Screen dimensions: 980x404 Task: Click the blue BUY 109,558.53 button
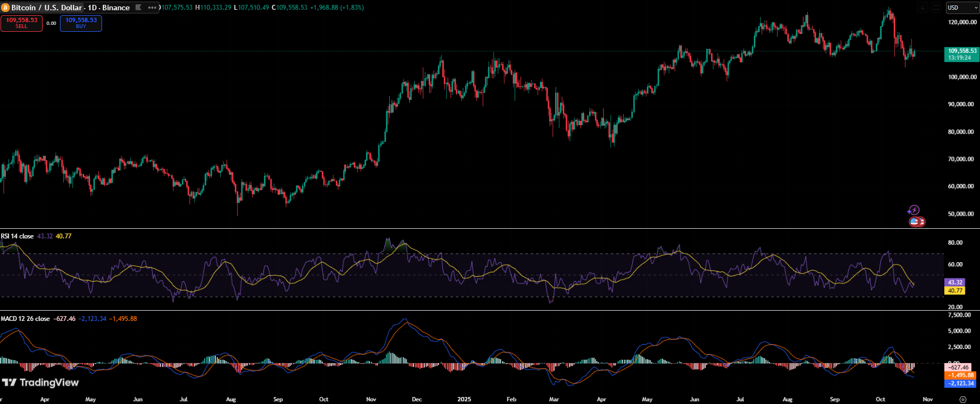pos(81,23)
